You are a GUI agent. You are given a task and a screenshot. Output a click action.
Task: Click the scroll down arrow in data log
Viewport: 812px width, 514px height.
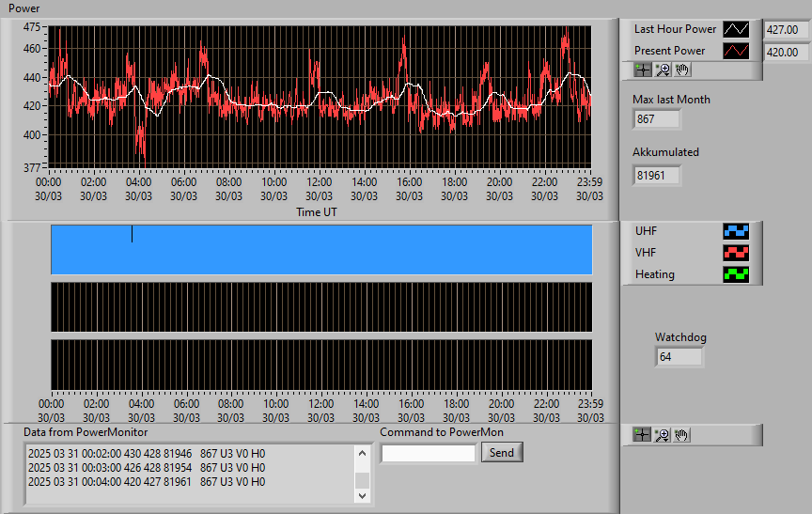click(x=363, y=495)
